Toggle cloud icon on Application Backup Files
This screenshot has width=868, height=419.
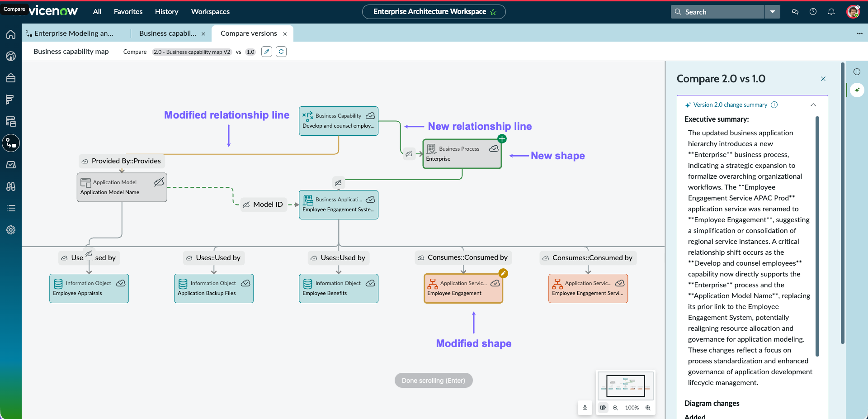coord(245,283)
